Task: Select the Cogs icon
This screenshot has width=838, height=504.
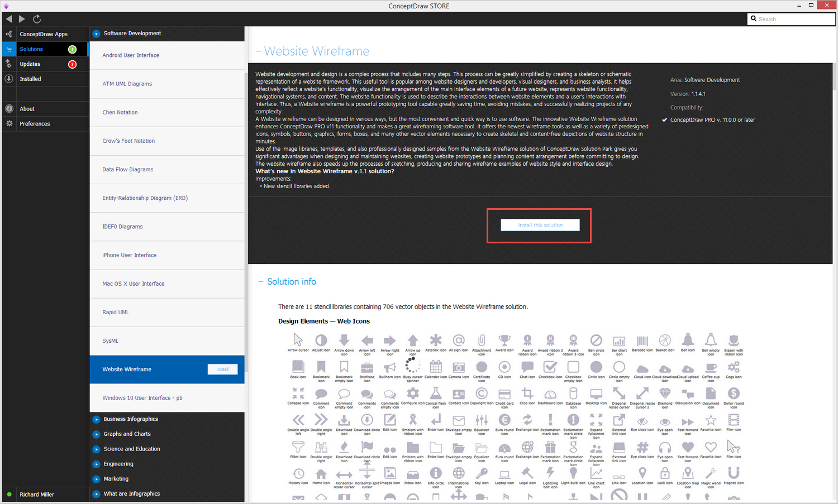Action: point(734,367)
